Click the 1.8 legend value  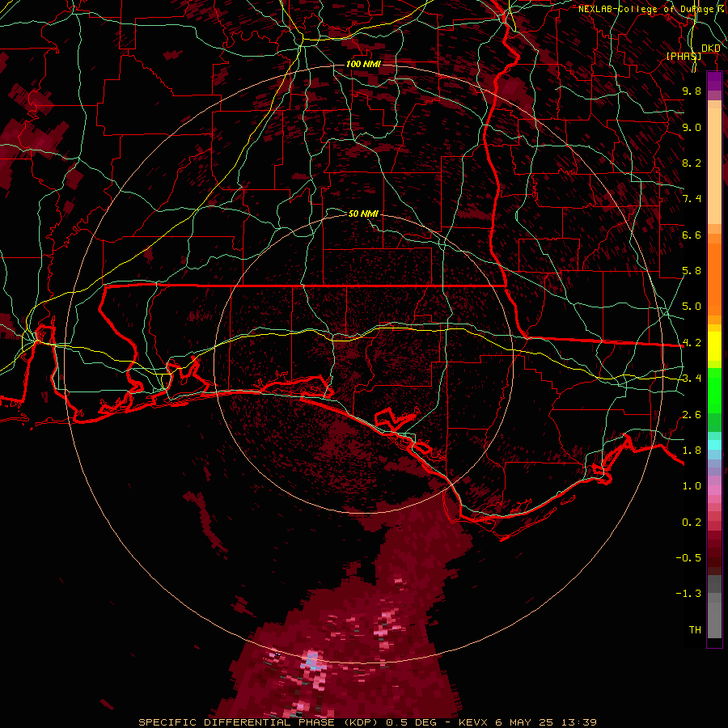click(x=692, y=451)
